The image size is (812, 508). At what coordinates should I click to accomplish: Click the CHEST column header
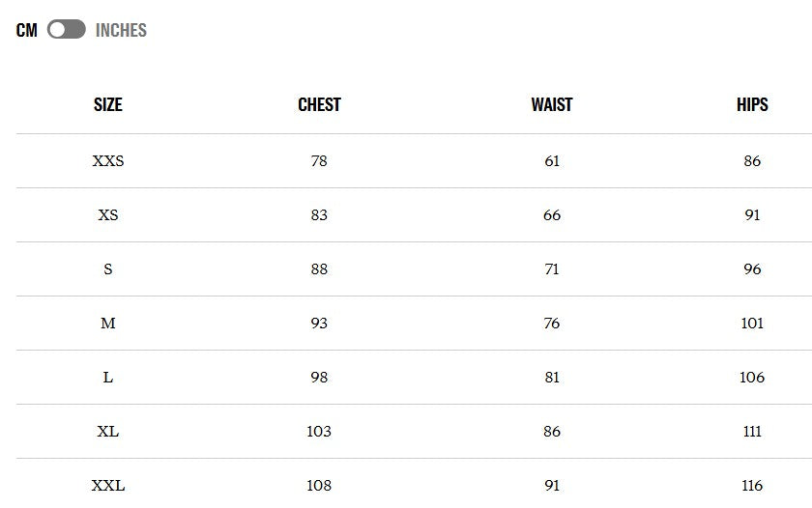pyautogui.click(x=319, y=104)
